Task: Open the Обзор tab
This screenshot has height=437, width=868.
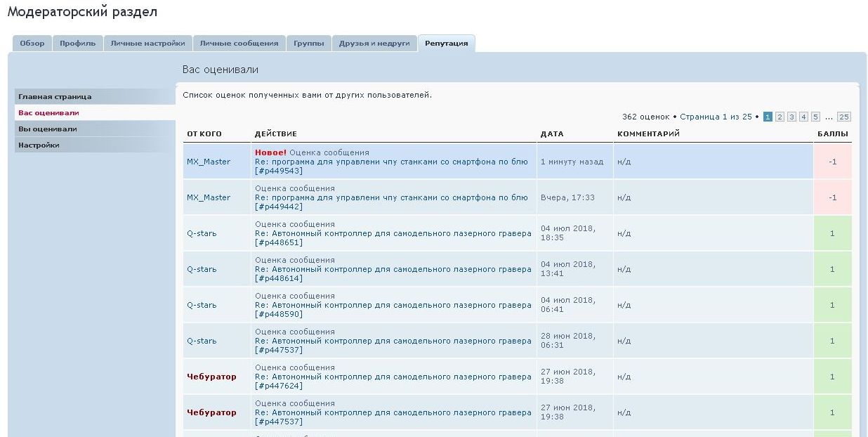Action: click(32, 44)
